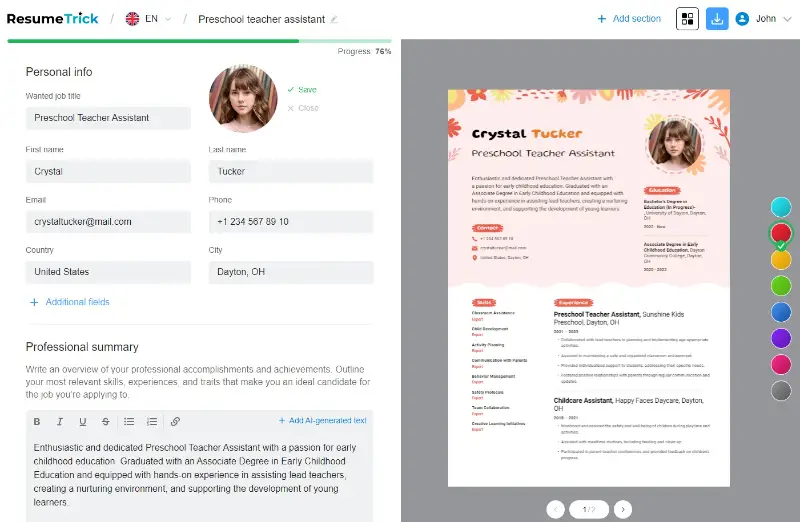This screenshot has height=522, width=800.
Task: Select the cyan color swatch
Action: click(781, 207)
